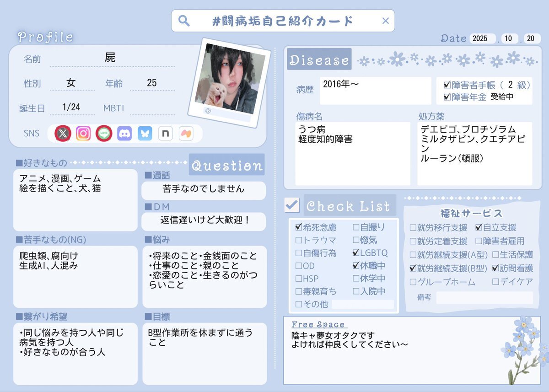Click the hashtag search field
The width and height of the screenshot is (549, 392).
click(x=283, y=21)
